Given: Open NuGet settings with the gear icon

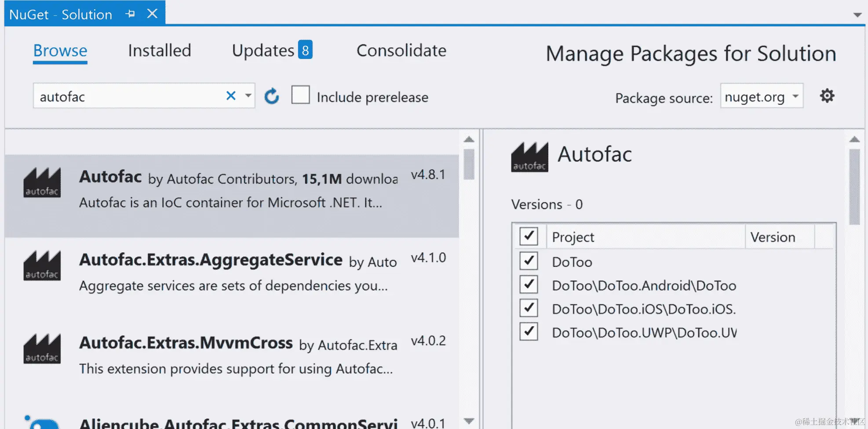Looking at the screenshot, I should point(827,96).
